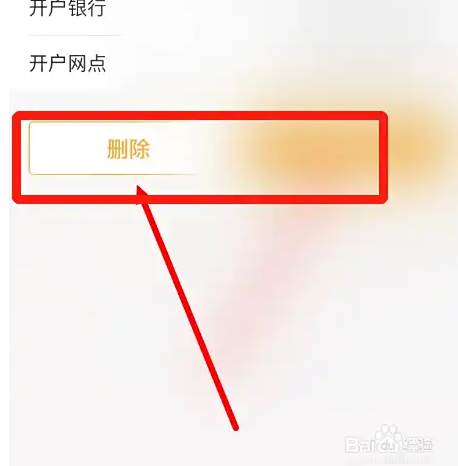This screenshot has height=466, width=458.
Task: Select the 开户银行 row label
Action: [68, 7]
